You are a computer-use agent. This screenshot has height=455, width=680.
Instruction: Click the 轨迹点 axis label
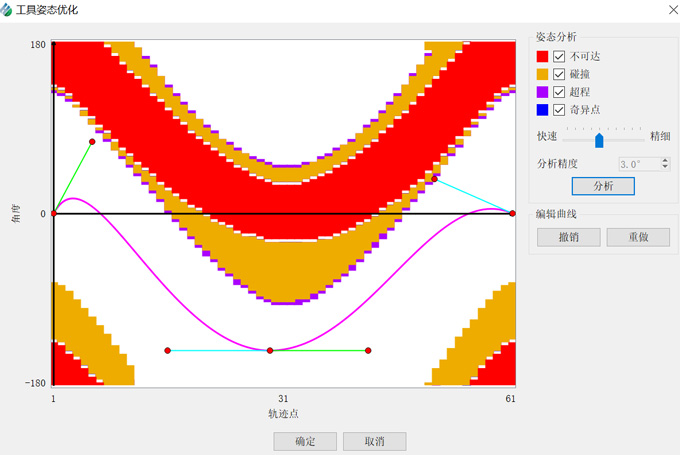pos(283,413)
